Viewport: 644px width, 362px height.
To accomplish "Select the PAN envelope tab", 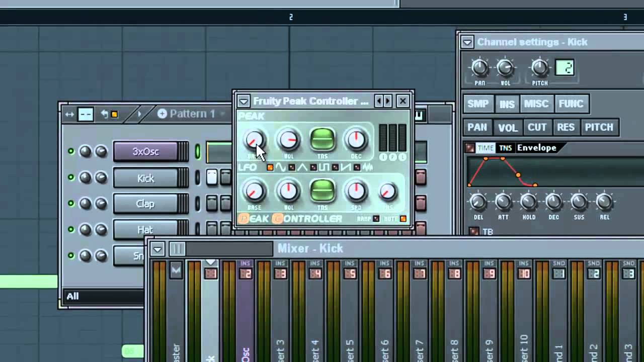I will [477, 127].
